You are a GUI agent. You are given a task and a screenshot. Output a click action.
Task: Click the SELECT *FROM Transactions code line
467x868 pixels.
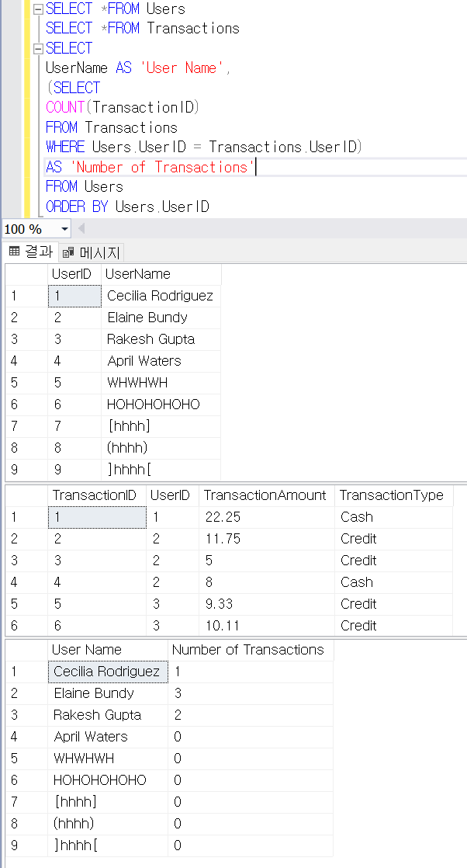tap(142, 29)
